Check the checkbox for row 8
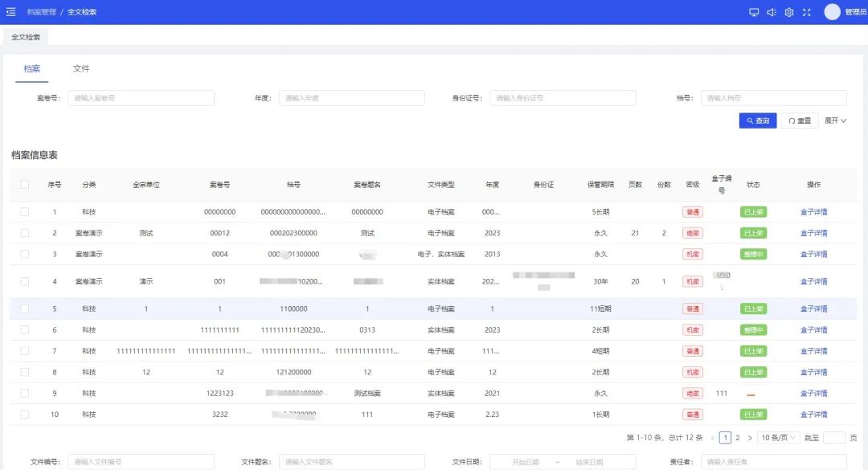This screenshot has height=470, width=868. (24, 372)
